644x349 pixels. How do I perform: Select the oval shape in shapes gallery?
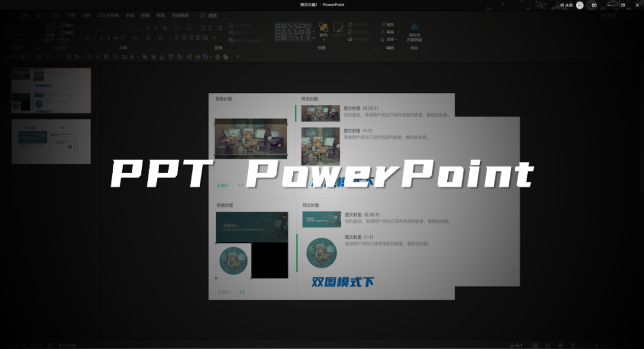point(308,26)
